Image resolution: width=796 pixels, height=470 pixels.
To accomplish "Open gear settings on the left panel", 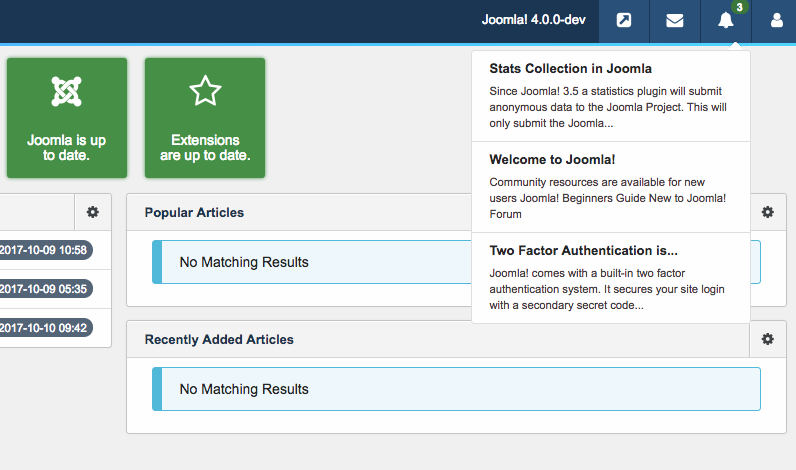I will [x=93, y=212].
